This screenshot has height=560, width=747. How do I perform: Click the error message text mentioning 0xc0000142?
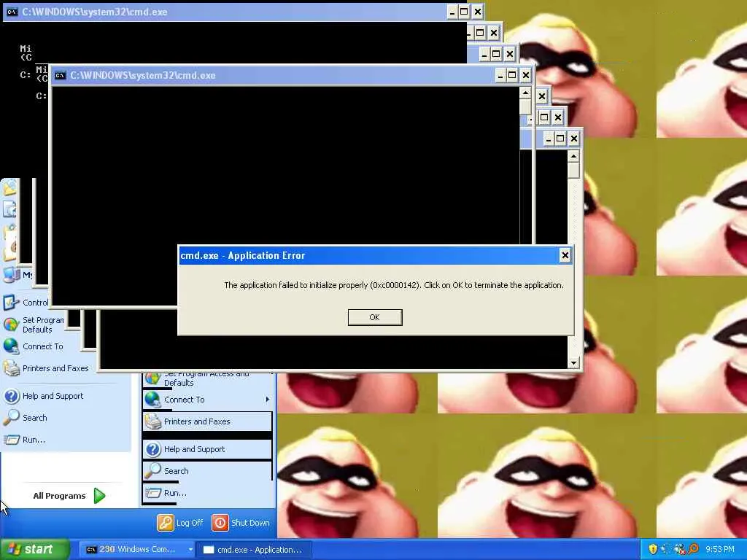(x=393, y=285)
